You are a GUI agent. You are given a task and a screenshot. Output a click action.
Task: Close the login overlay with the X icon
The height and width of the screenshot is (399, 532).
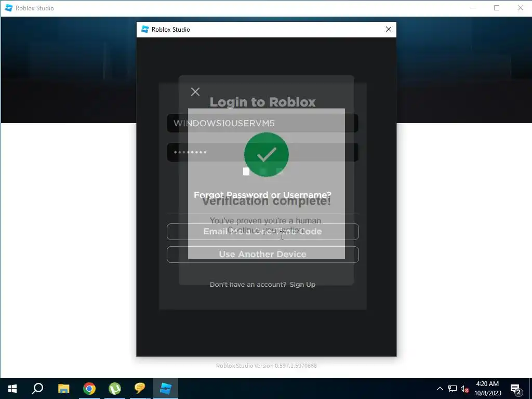(x=195, y=91)
